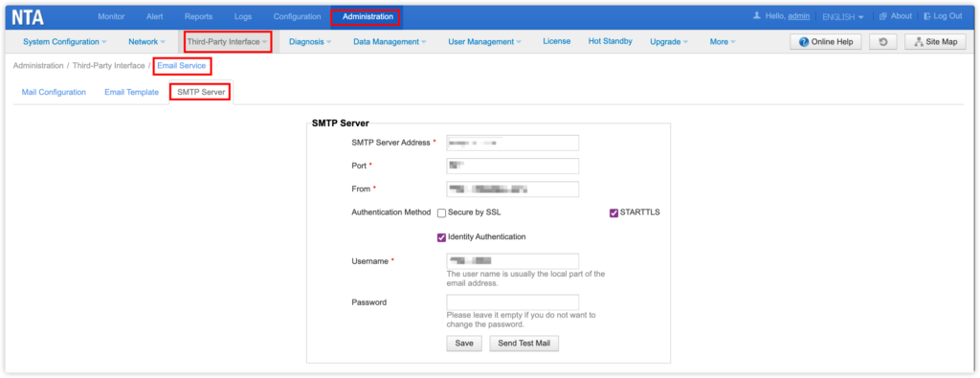Open the Site Map
This screenshot has width=980, height=378.
[935, 42]
